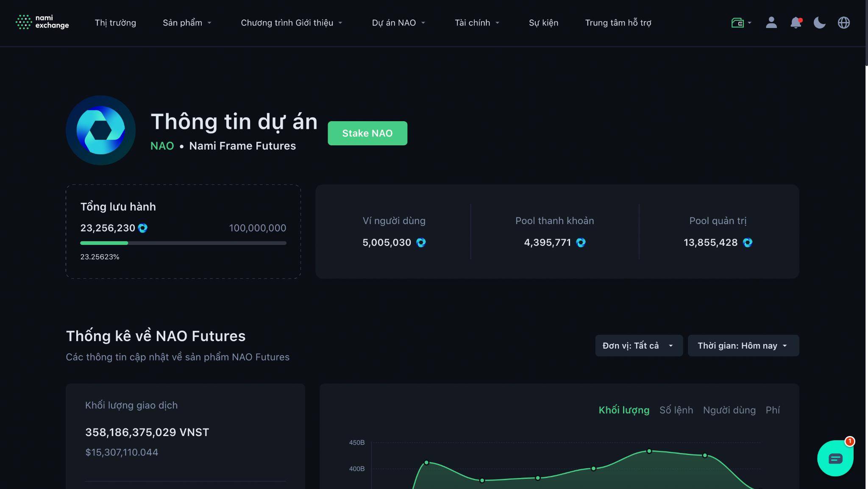This screenshot has height=489, width=868.
Task: Click the highest chart data point
Action: [x=649, y=451]
